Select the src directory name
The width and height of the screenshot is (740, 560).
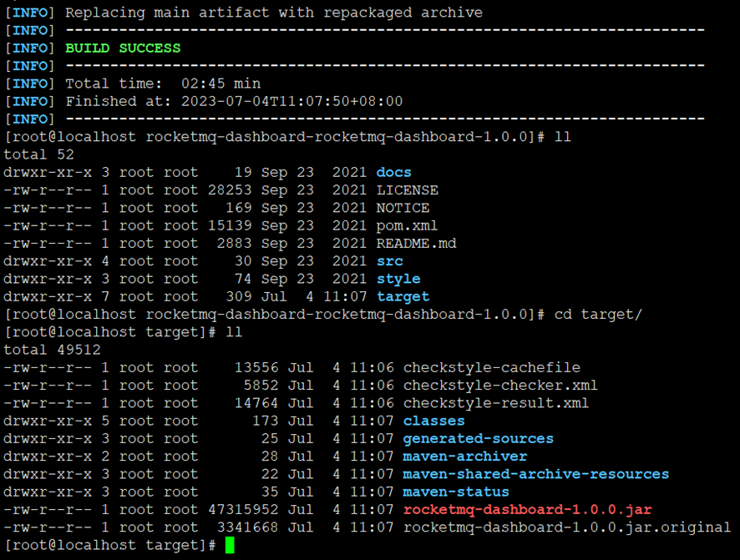pyautogui.click(x=389, y=261)
